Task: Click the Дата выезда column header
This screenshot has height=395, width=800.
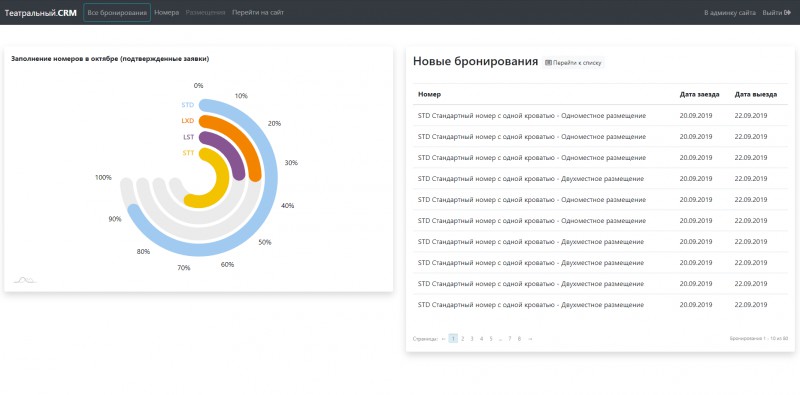Action: pyautogui.click(x=756, y=94)
